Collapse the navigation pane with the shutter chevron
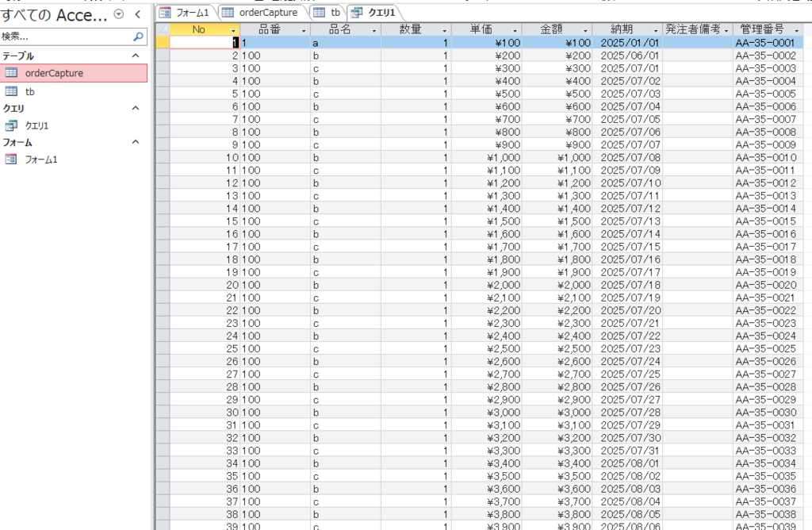This screenshot has width=812, height=530. coord(138,14)
